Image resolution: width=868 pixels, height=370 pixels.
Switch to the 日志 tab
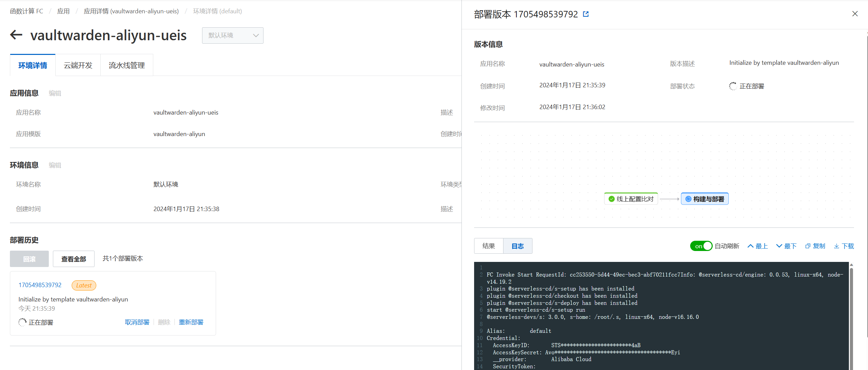[517, 246]
